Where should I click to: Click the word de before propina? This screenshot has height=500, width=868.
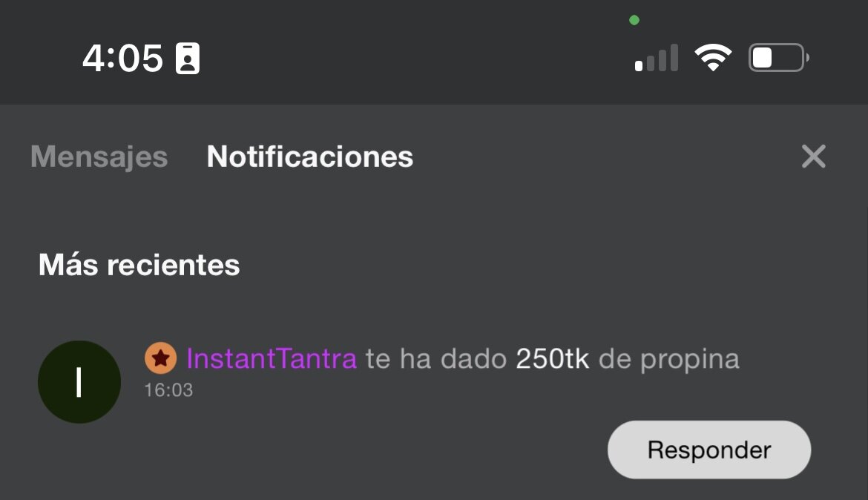(614, 359)
